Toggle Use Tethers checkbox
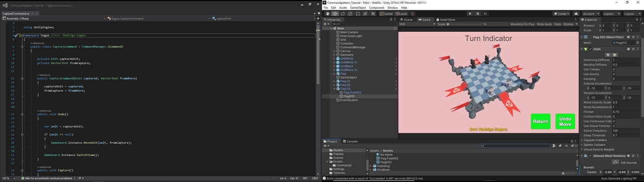The width and height of the screenshot is (644, 182). [x=614, y=69]
